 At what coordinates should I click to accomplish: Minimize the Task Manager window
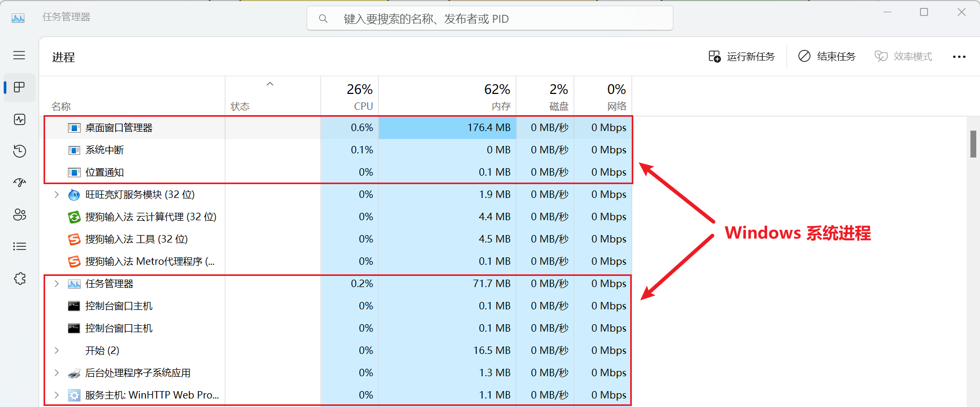click(887, 12)
